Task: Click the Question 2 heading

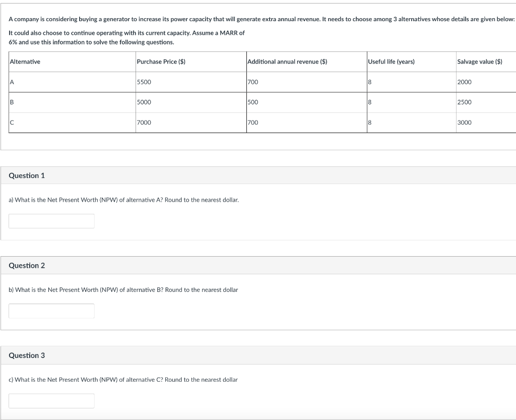Action: 27,265
